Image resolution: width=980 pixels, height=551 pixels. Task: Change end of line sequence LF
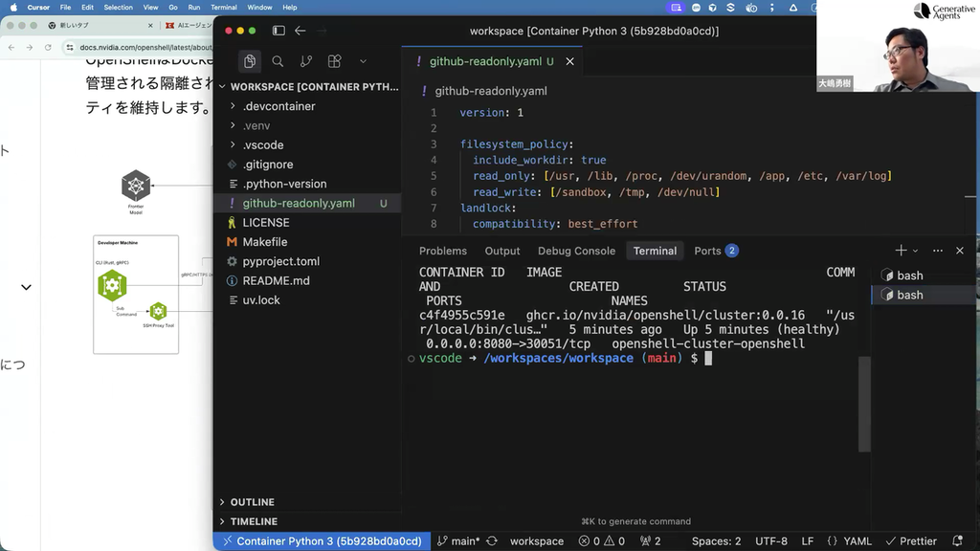pyautogui.click(x=808, y=541)
